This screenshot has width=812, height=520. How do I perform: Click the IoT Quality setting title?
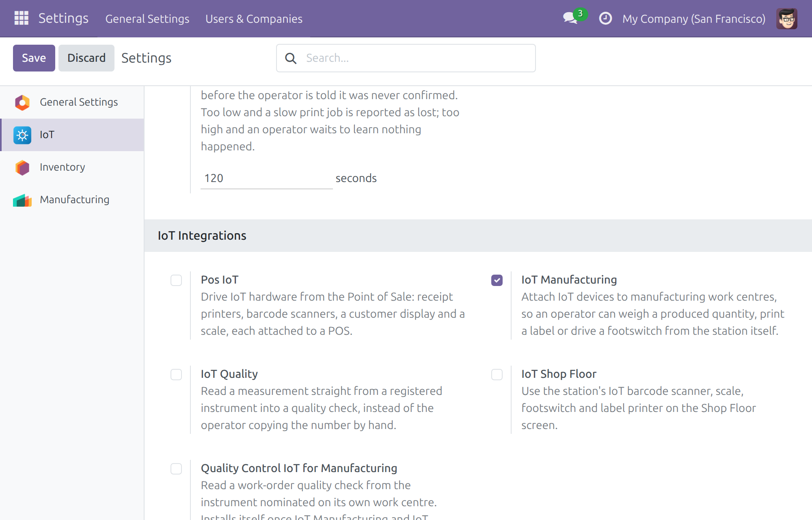(x=229, y=374)
